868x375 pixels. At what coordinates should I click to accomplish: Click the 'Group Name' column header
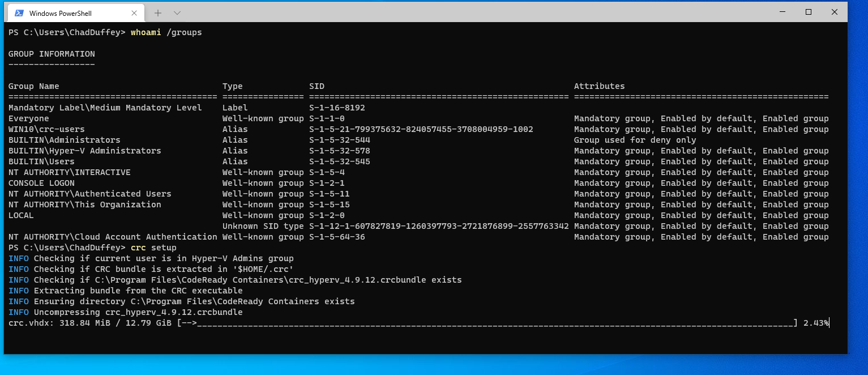tap(33, 86)
